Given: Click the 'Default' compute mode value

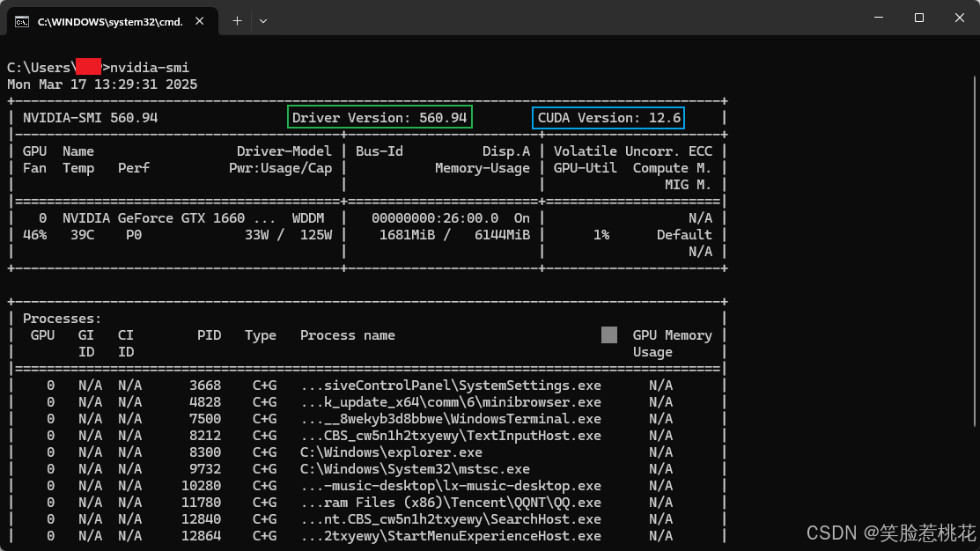Looking at the screenshot, I should (684, 235).
